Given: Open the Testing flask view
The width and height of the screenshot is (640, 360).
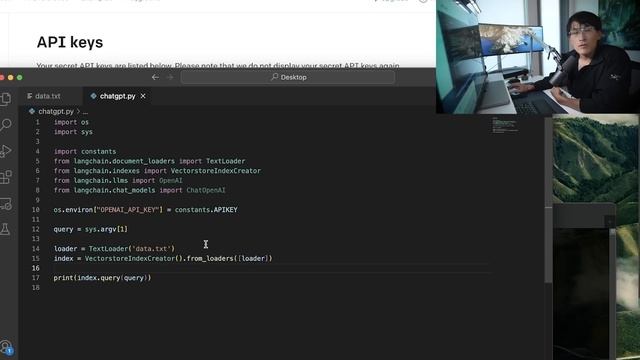Looking at the screenshot, I should point(5,229).
